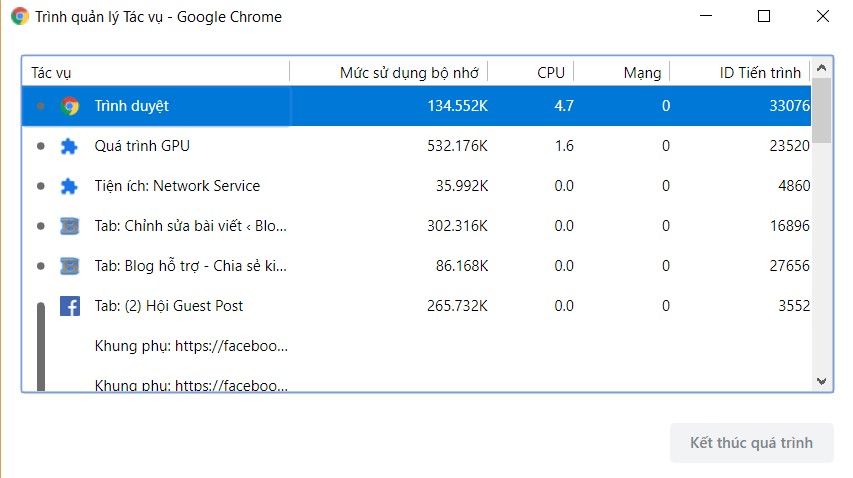The image size is (853, 478).
Task: Click the scrollbar up arrow
Action: (821, 68)
